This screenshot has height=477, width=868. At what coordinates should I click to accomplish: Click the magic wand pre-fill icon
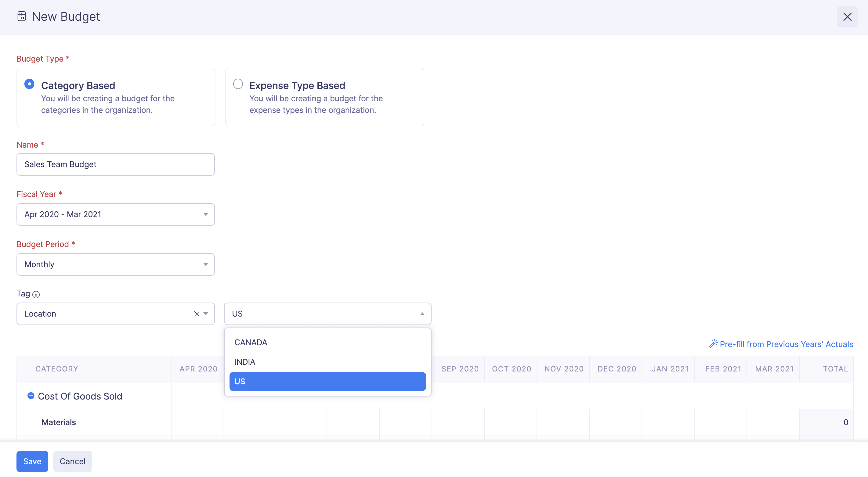[713, 344]
